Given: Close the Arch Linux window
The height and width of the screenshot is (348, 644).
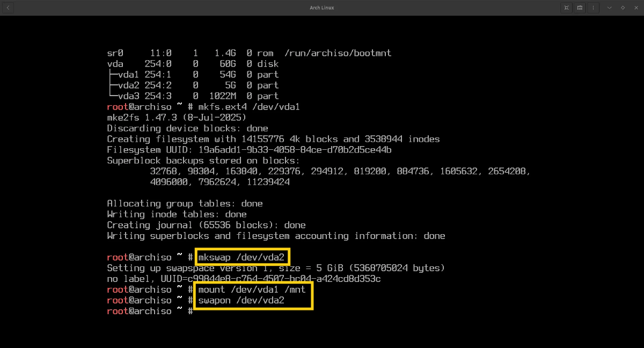Looking at the screenshot, I should [635, 8].
